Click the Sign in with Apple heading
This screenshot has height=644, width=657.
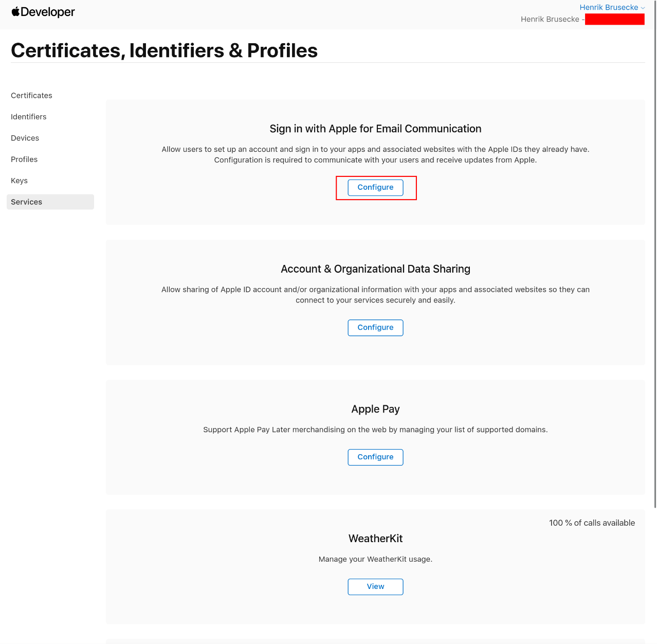coord(375,129)
